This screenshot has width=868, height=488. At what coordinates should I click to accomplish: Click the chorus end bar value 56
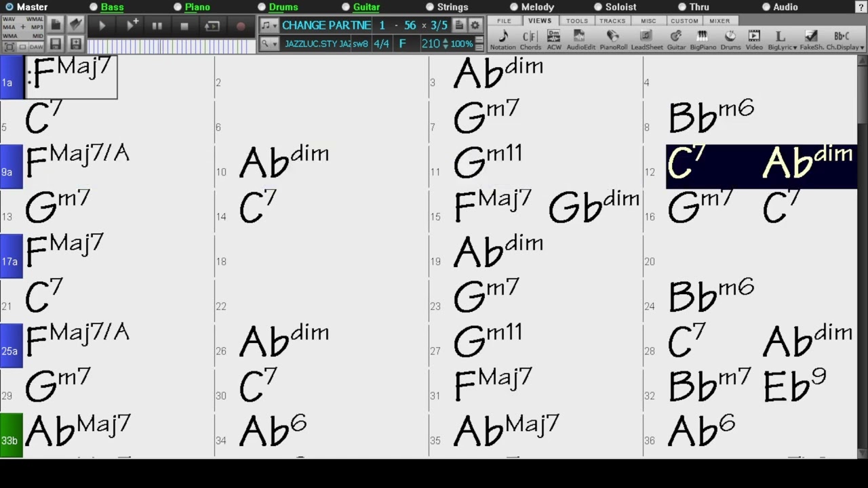click(410, 25)
